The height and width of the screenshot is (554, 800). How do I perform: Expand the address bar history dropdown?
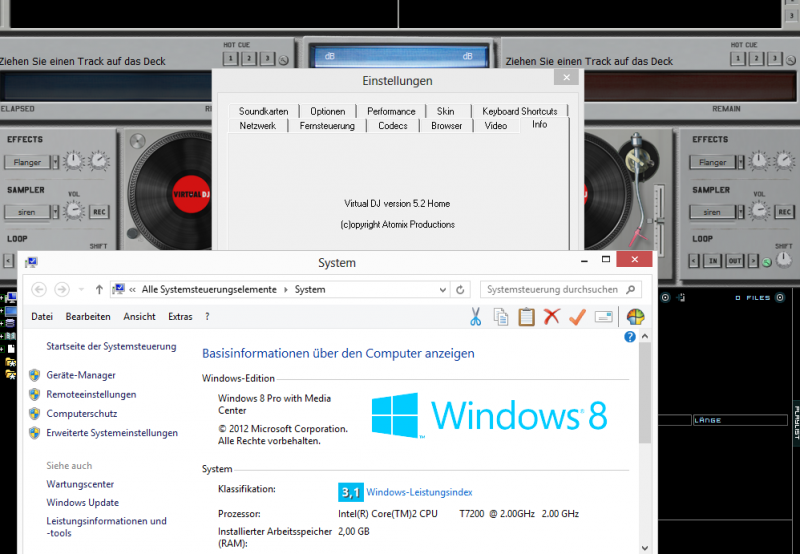(x=442, y=290)
